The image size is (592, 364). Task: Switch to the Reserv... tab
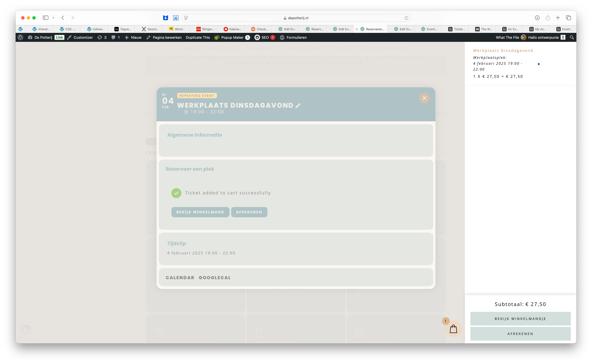[x=314, y=29]
